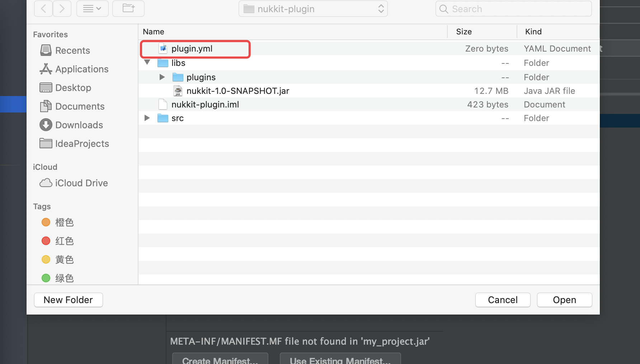The height and width of the screenshot is (364, 640).
Task: Open the Downloads folder in sidebar
Action: pyautogui.click(x=79, y=125)
